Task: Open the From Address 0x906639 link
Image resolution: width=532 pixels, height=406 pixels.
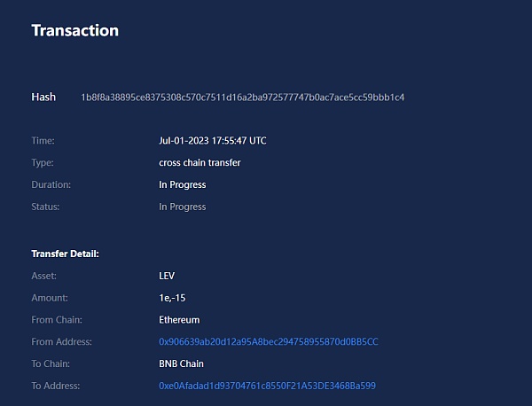Action: pyautogui.click(x=269, y=341)
